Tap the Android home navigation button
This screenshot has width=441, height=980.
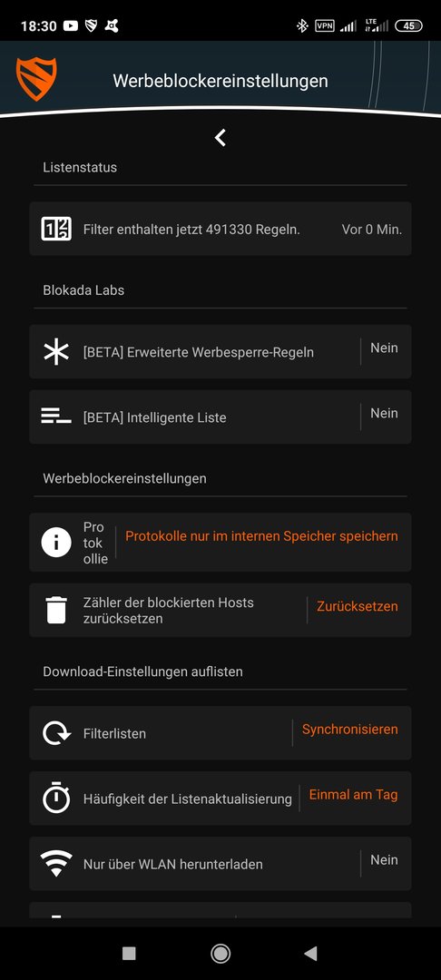pyautogui.click(x=220, y=953)
